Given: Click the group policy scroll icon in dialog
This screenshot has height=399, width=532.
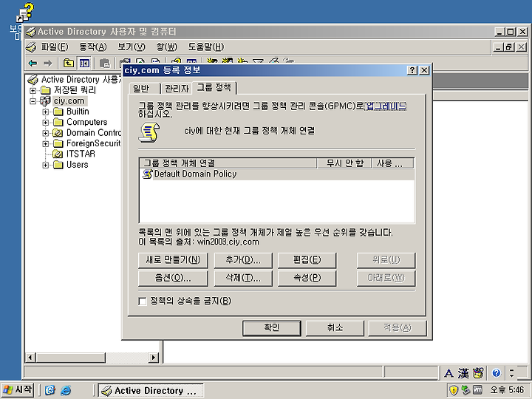Looking at the screenshot, I should point(149,133).
